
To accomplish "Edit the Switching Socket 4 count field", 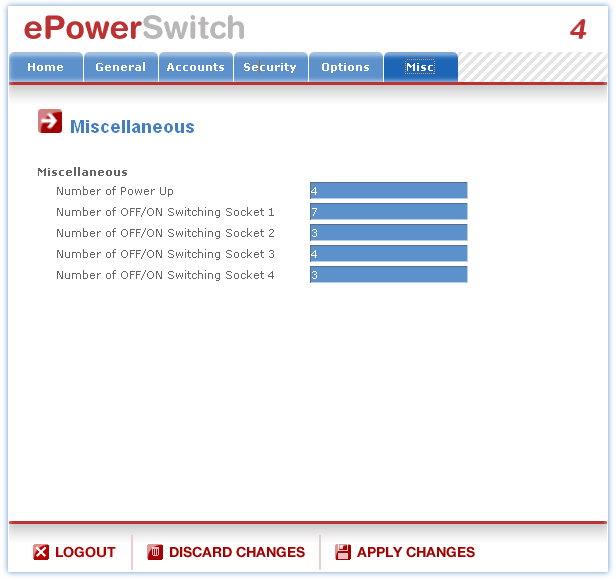I will (388, 275).
